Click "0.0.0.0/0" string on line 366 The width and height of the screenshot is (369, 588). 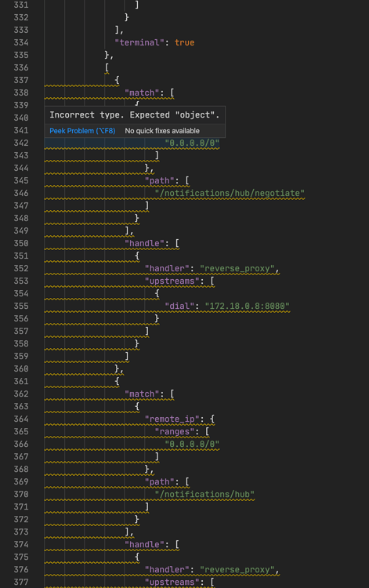pos(192,444)
